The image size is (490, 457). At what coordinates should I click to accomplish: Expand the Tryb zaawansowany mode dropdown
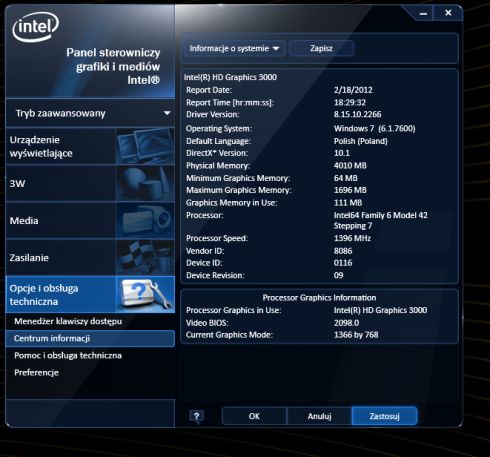[x=90, y=113]
